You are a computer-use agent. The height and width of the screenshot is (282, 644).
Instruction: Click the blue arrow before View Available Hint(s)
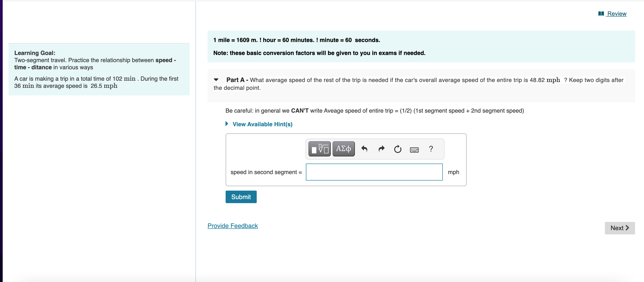227,124
